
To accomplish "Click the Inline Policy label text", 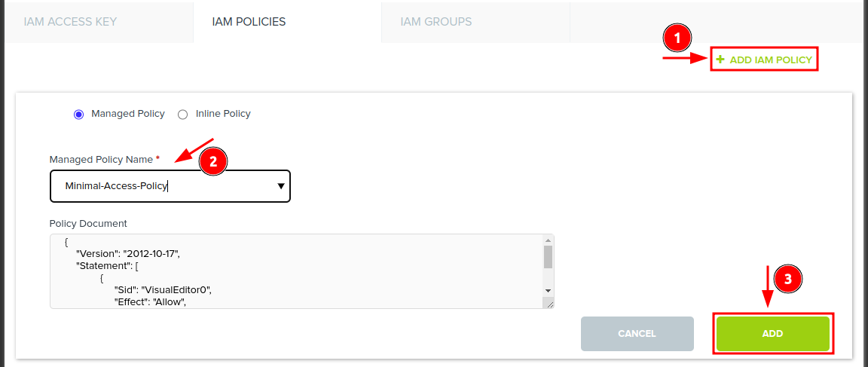I will tap(223, 114).
